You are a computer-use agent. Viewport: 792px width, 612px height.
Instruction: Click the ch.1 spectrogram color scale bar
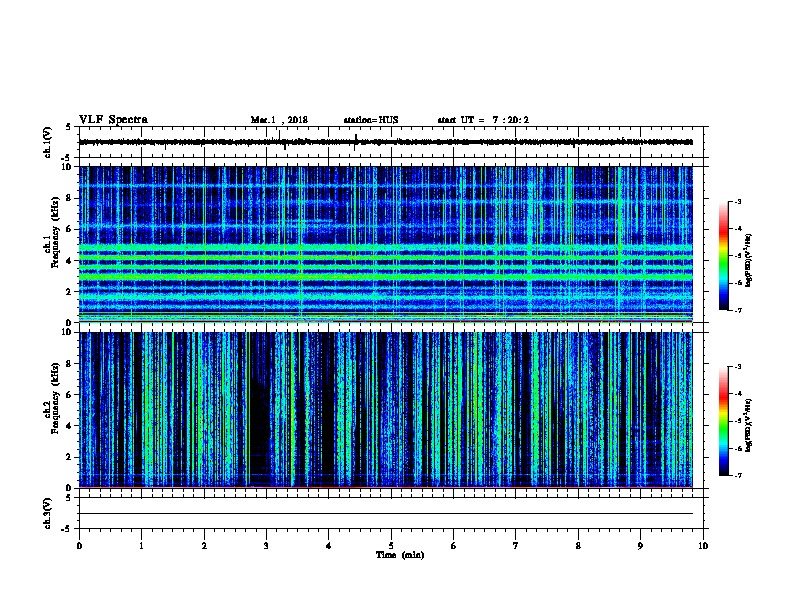pos(724,256)
